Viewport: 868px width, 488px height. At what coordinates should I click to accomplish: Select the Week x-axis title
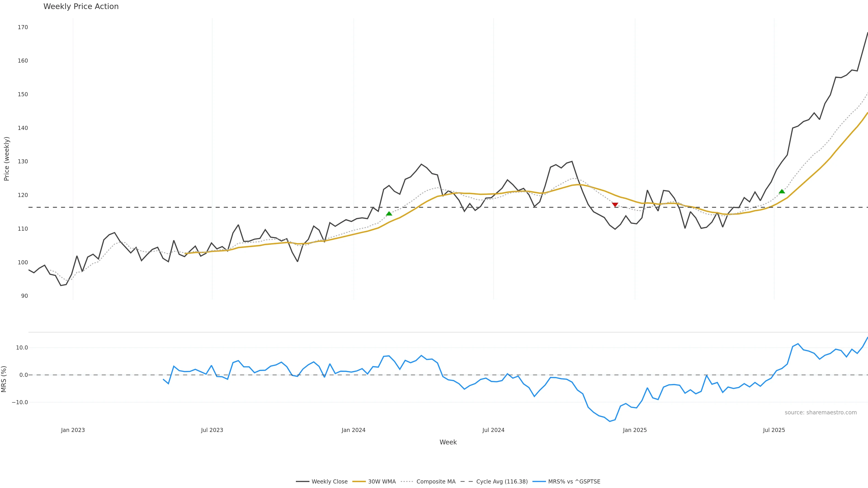448,442
